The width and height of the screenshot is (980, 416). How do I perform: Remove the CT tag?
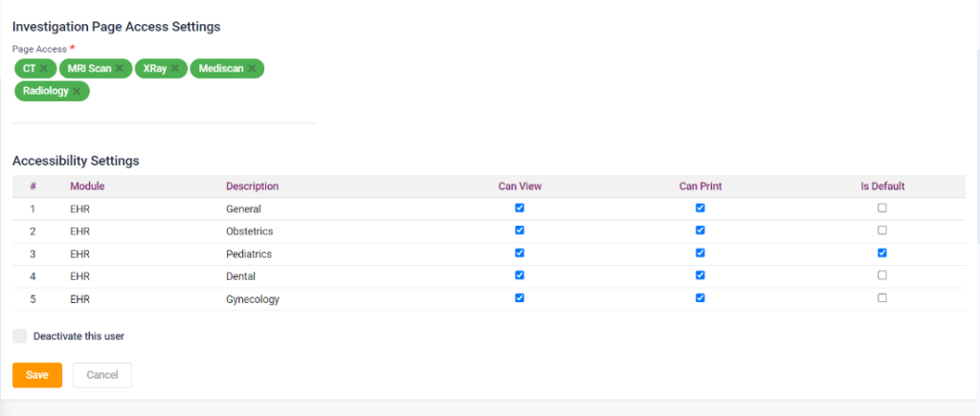(x=44, y=69)
